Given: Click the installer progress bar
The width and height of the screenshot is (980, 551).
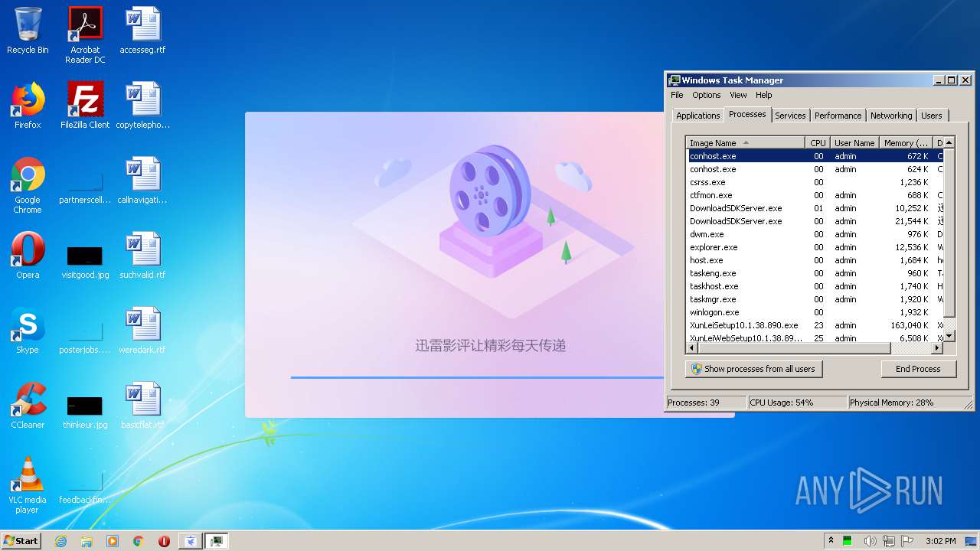Looking at the screenshot, I should tap(477, 377).
